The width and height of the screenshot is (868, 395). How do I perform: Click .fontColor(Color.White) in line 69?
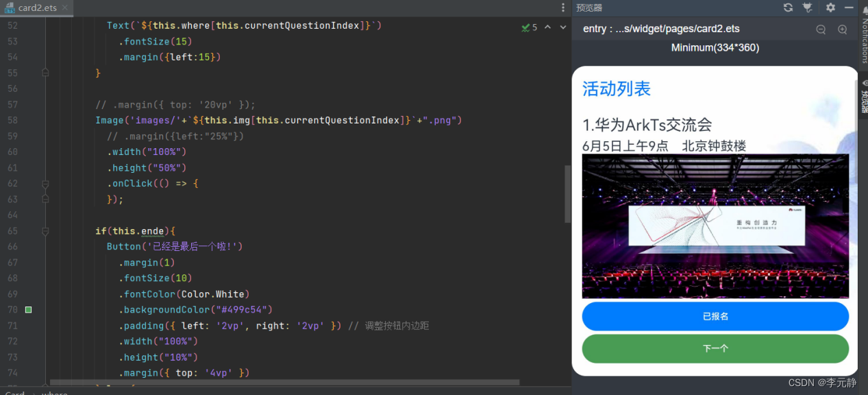pyautogui.click(x=184, y=294)
